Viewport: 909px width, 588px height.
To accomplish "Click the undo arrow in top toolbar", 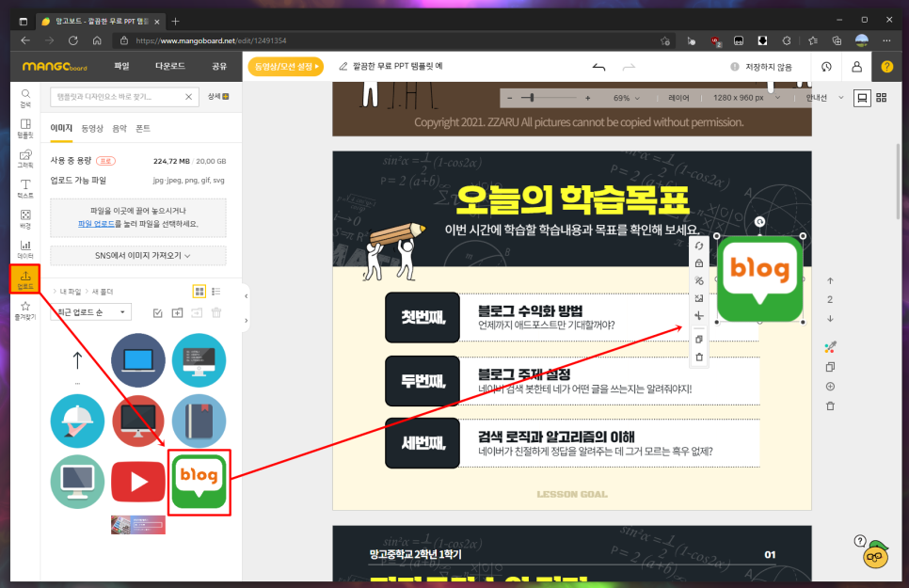I will click(x=598, y=67).
